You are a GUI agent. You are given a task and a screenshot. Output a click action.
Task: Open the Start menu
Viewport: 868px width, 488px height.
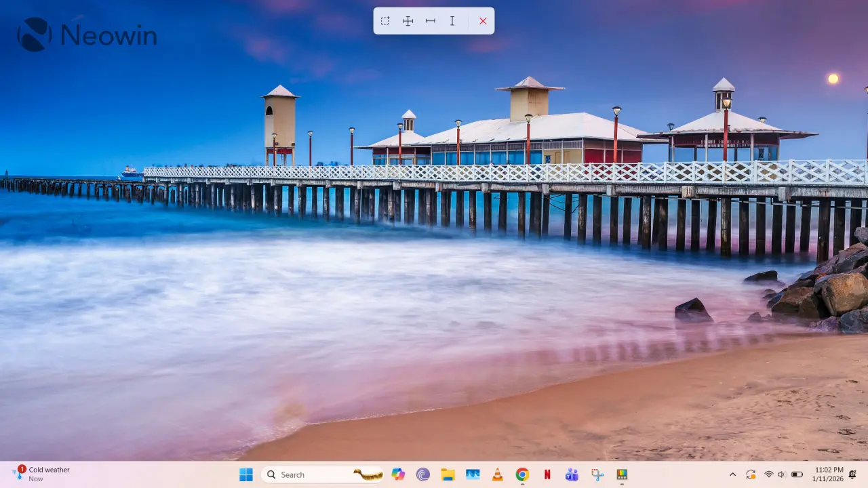(x=246, y=474)
